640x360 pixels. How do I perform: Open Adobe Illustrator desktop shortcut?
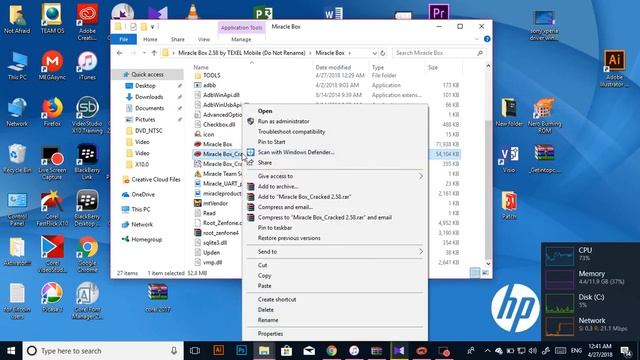614,69
